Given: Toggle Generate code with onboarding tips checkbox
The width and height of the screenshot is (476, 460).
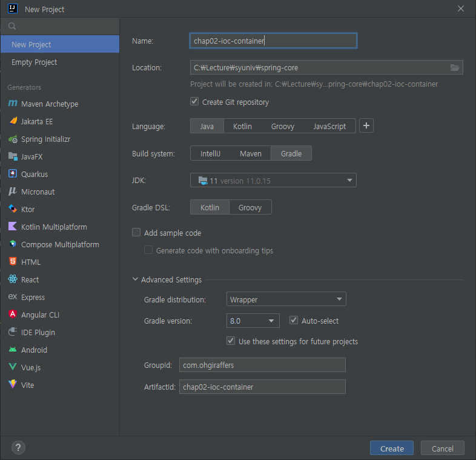Looking at the screenshot, I should pos(148,250).
